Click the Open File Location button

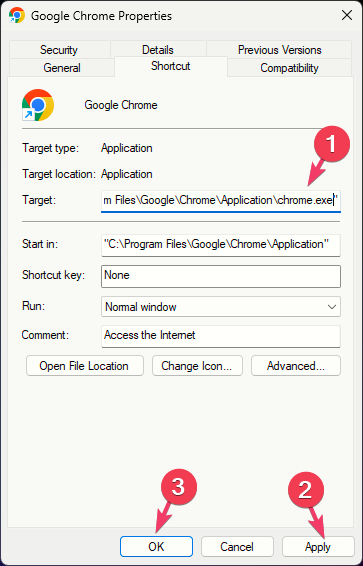[85, 366]
